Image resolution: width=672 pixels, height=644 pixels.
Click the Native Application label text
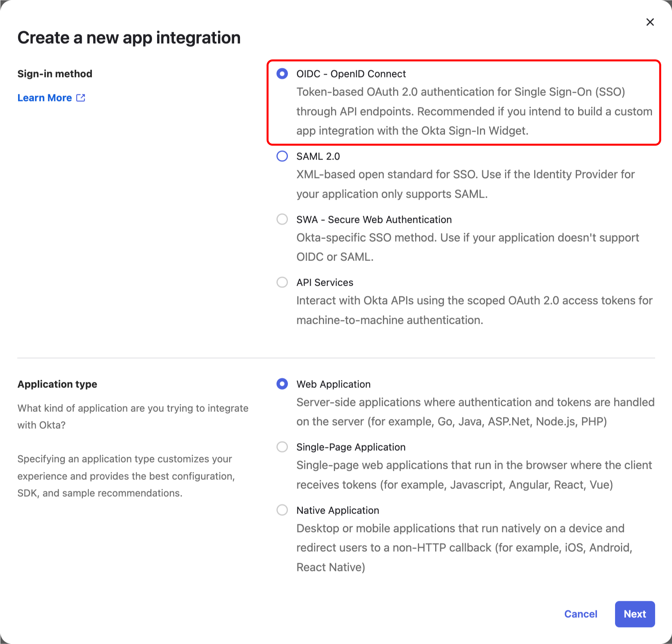(x=338, y=510)
